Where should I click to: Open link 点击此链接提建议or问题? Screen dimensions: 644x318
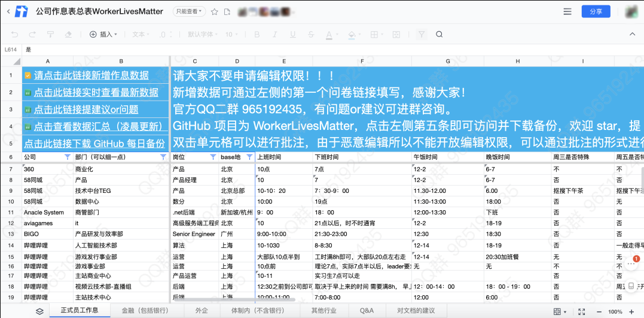click(86, 110)
